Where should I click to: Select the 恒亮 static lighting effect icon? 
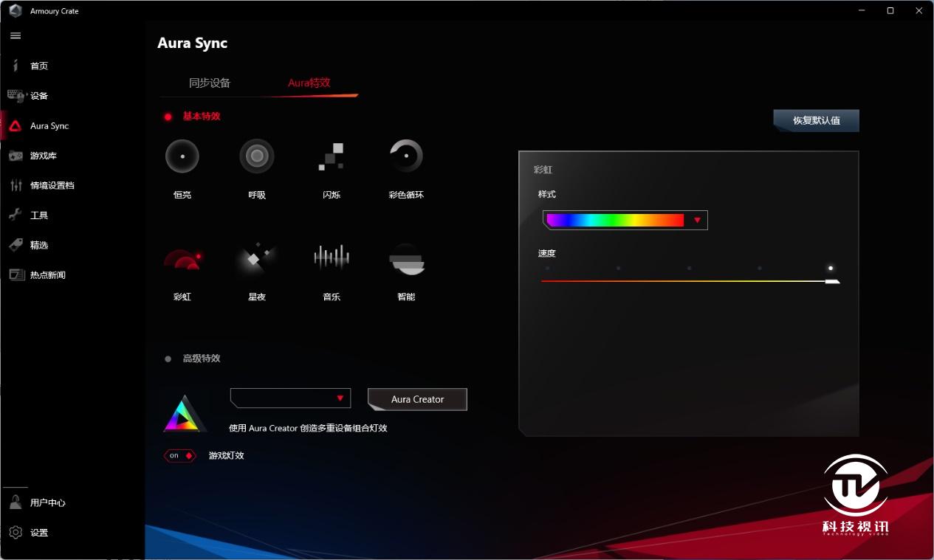coord(182,156)
